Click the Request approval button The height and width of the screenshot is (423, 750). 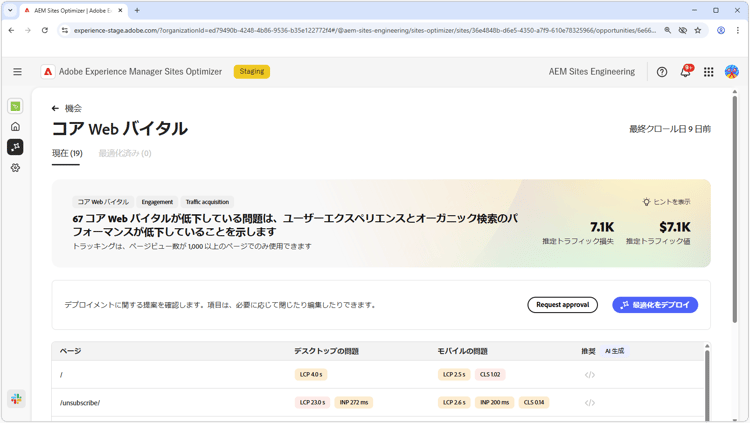pyautogui.click(x=562, y=305)
